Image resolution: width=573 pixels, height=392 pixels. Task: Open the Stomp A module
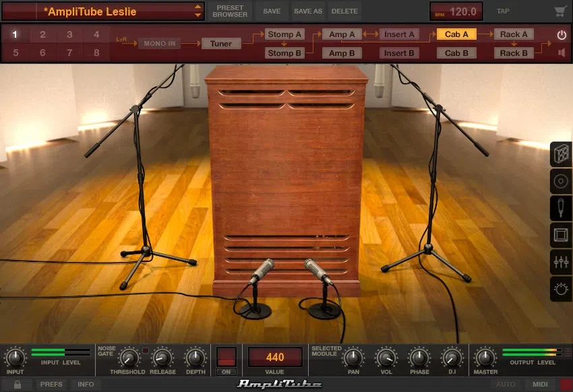(284, 34)
